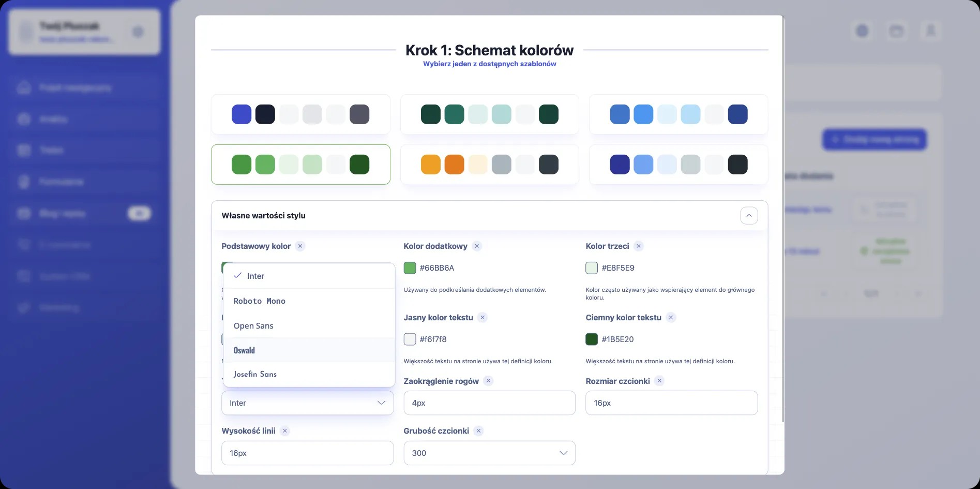Click 'Wybierz jeden z dostępnych szablonów' subtitle
Viewport: 980px width, 489px height.
(489, 64)
